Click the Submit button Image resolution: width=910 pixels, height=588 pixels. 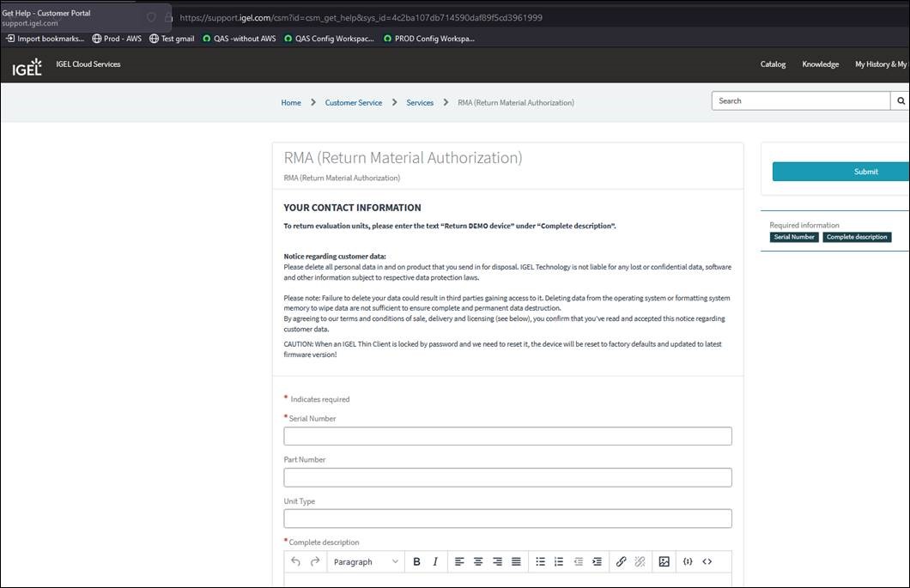click(865, 171)
